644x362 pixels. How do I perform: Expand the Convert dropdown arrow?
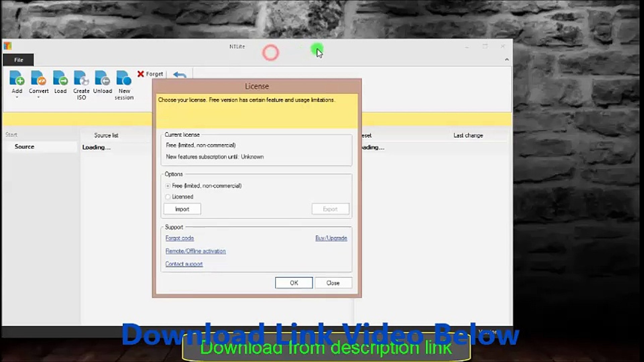pos(39,98)
